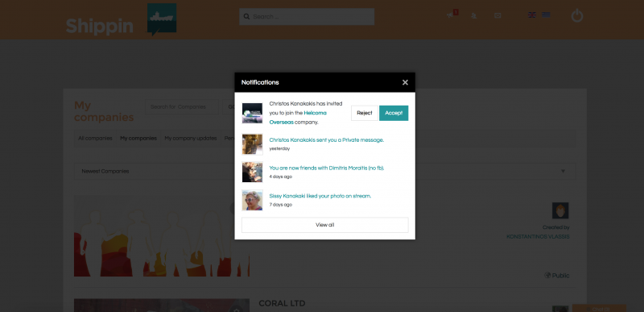Open the notifications bell icon in header
This screenshot has width=644, height=312.
pos(451,15)
